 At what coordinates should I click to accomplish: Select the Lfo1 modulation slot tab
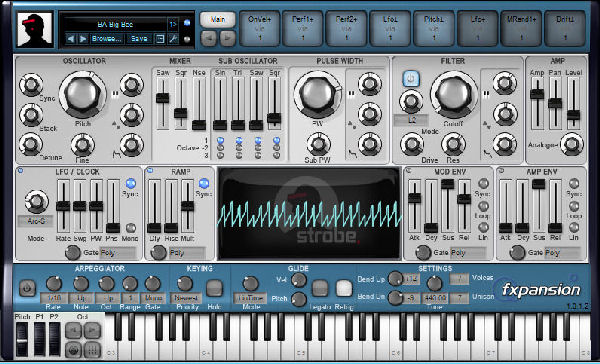391,28
